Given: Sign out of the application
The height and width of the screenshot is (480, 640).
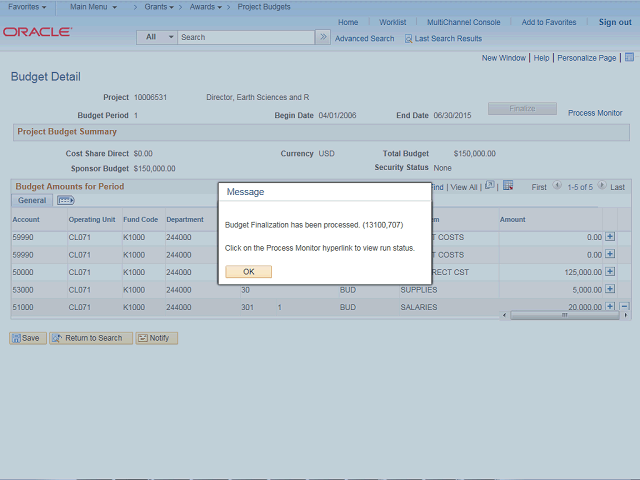Looking at the screenshot, I should tap(615, 22).
